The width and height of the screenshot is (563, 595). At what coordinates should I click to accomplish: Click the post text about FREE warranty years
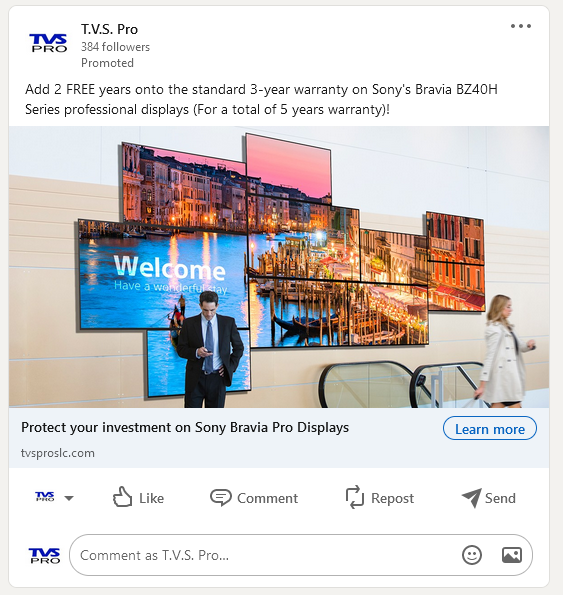261,99
